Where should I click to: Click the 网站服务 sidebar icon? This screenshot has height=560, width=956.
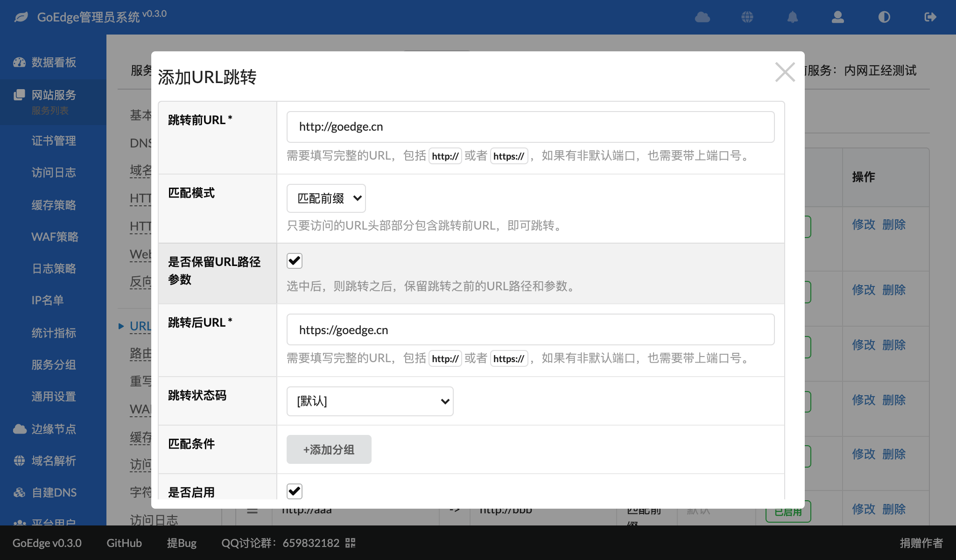click(x=19, y=95)
